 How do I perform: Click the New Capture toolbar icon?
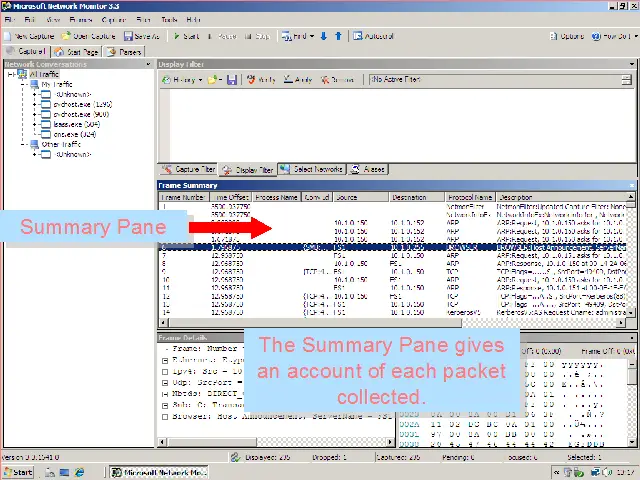click(7, 36)
